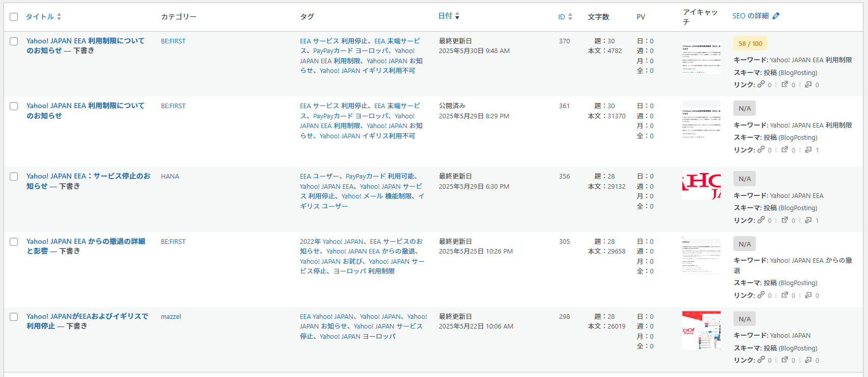Filter by BE:FIRST category in row 361
868x377 pixels.
click(173, 106)
